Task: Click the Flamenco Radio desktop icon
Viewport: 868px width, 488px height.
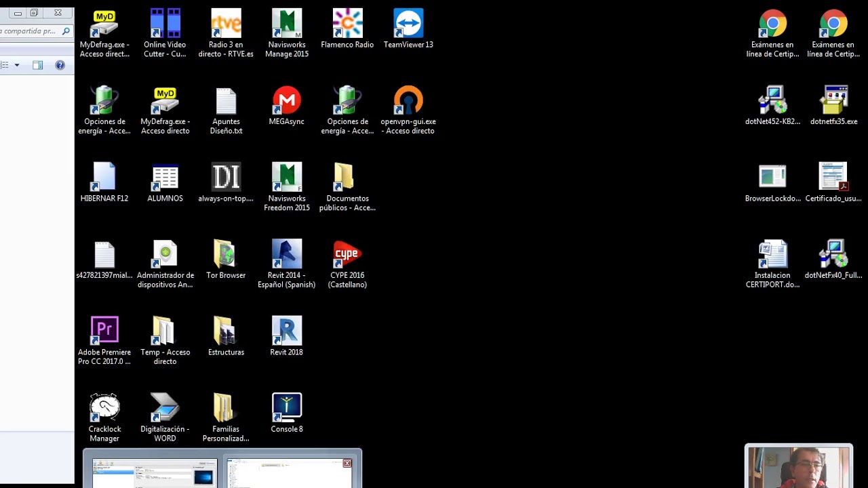Action: pyautogui.click(x=347, y=28)
